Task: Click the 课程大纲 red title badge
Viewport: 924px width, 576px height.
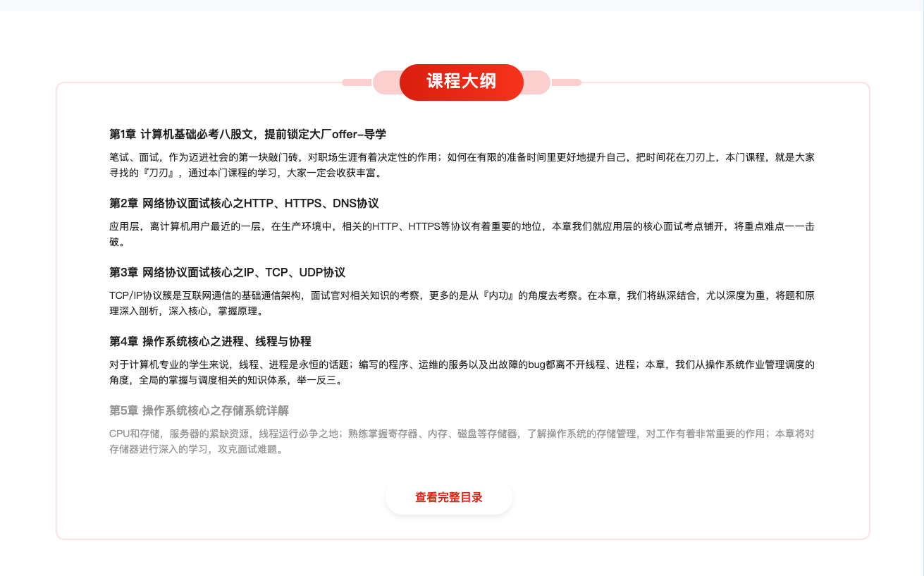Action: pos(461,82)
